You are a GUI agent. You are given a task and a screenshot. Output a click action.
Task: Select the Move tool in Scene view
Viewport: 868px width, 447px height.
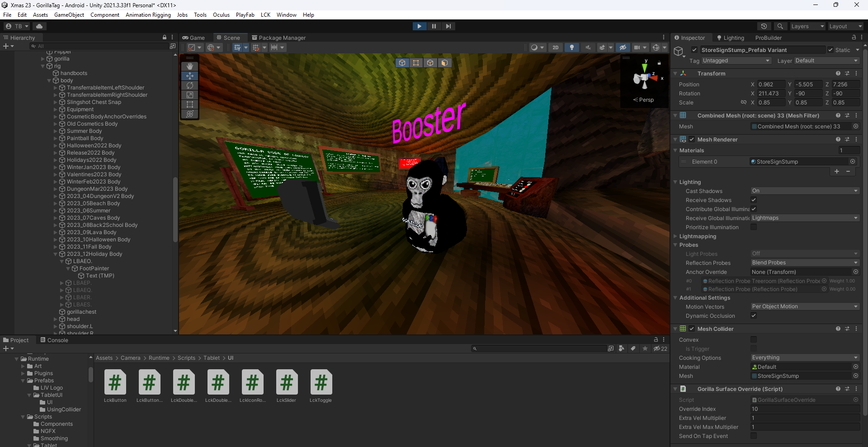point(190,76)
